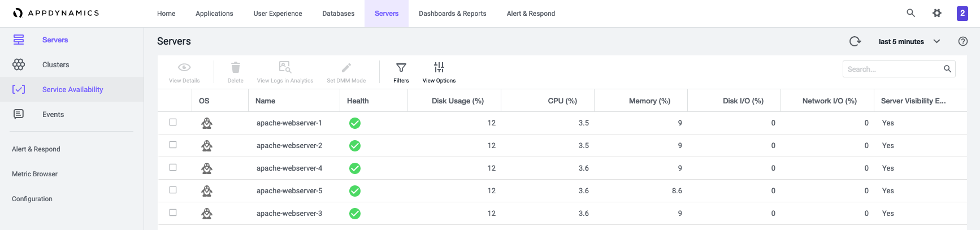Viewport: 980px width, 230px height.
Task: Open Metric Browser link in sidebar
Action: (x=35, y=174)
